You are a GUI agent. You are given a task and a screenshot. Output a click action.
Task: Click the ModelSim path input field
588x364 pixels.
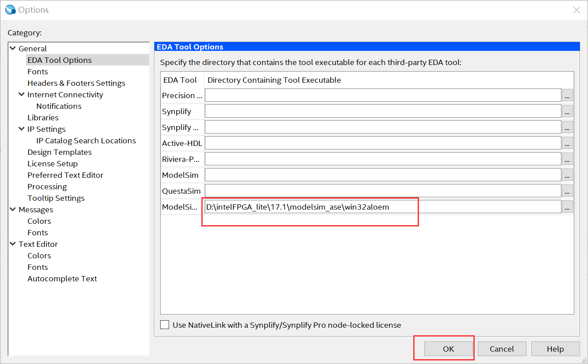pyautogui.click(x=383, y=175)
